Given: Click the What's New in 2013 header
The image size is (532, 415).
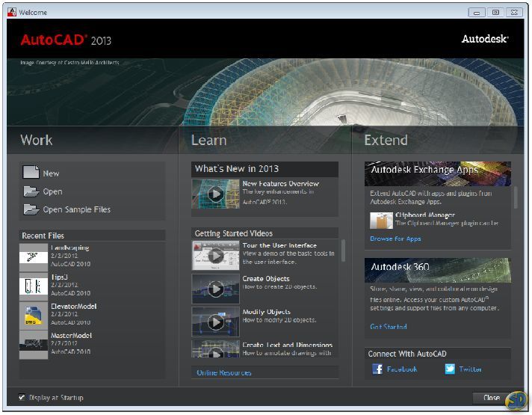Looking at the screenshot, I should click(265, 169).
